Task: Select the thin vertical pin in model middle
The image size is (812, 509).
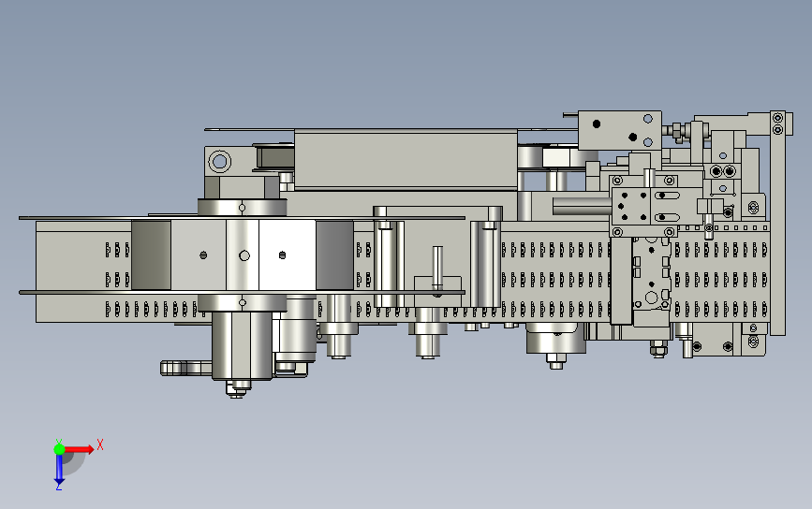Action: pyautogui.click(x=437, y=268)
